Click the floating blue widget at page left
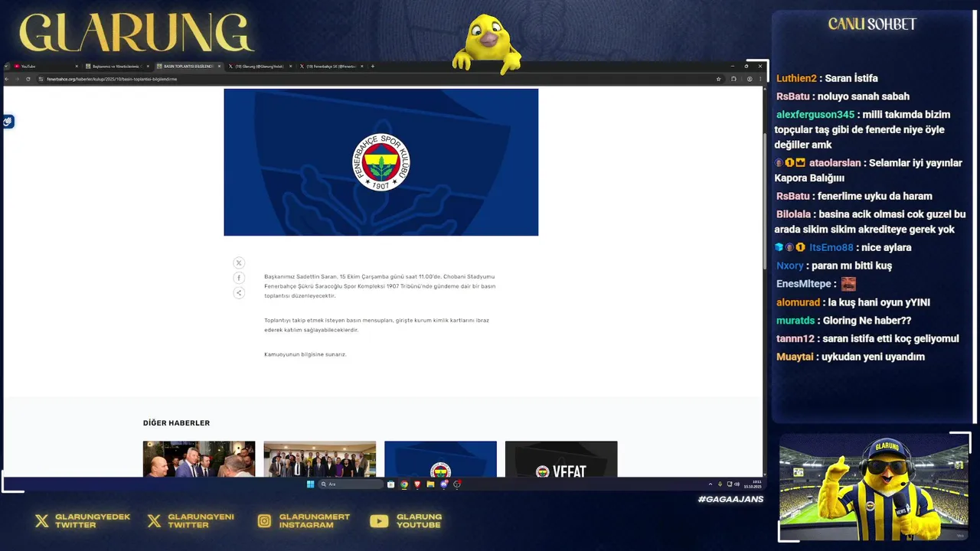Screen dimensions: 980x551 click(8, 122)
